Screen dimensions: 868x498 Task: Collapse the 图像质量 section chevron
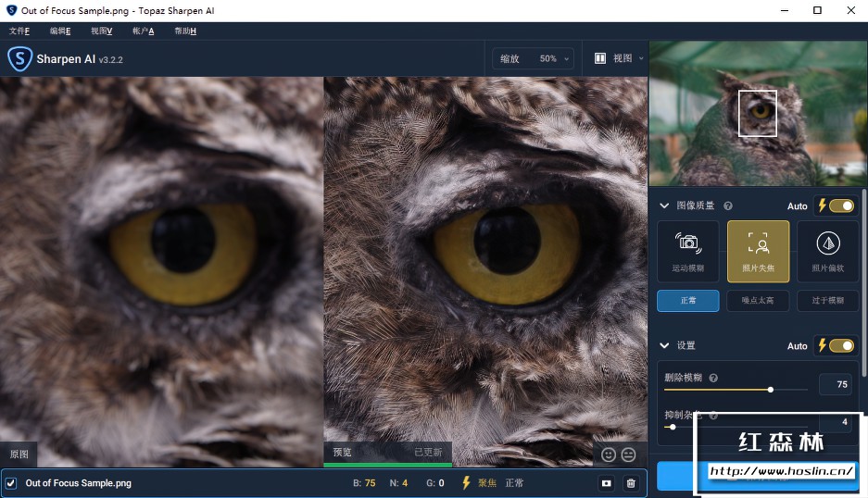click(664, 205)
